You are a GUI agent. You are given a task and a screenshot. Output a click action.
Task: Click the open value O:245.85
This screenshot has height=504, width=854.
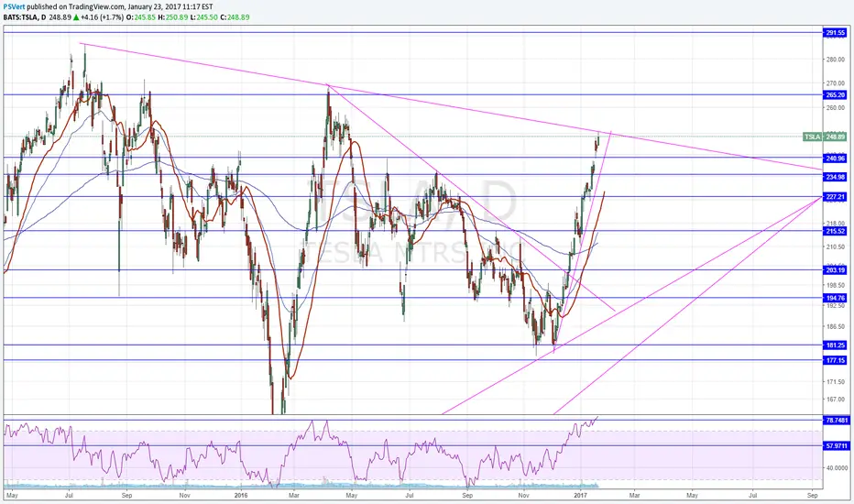coord(140,17)
